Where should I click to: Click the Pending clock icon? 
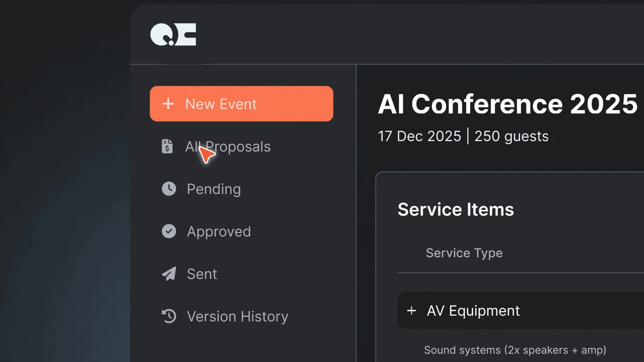[169, 189]
